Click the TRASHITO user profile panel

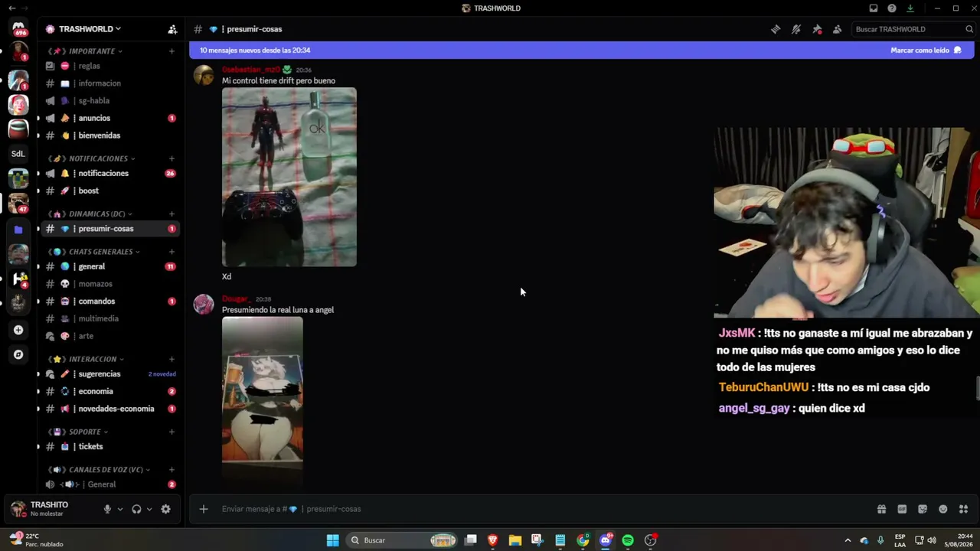51,509
